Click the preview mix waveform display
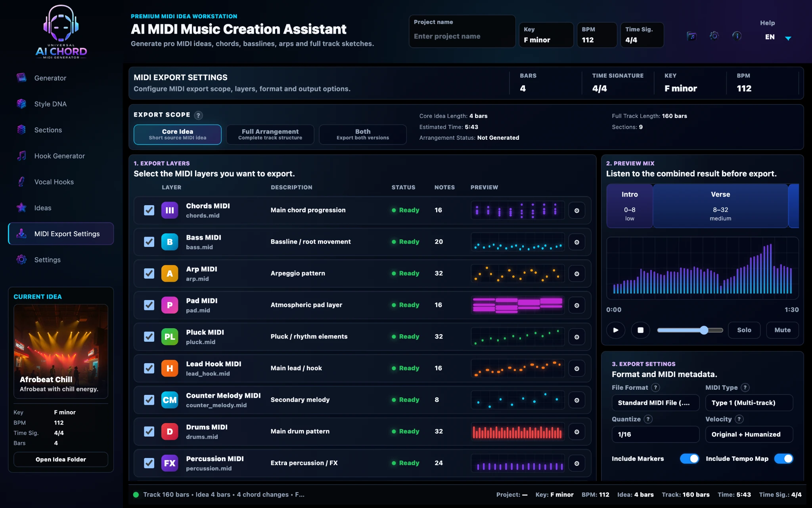Image resolution: width=812 pixels, height=508 pixels. [x=702, y=268]
